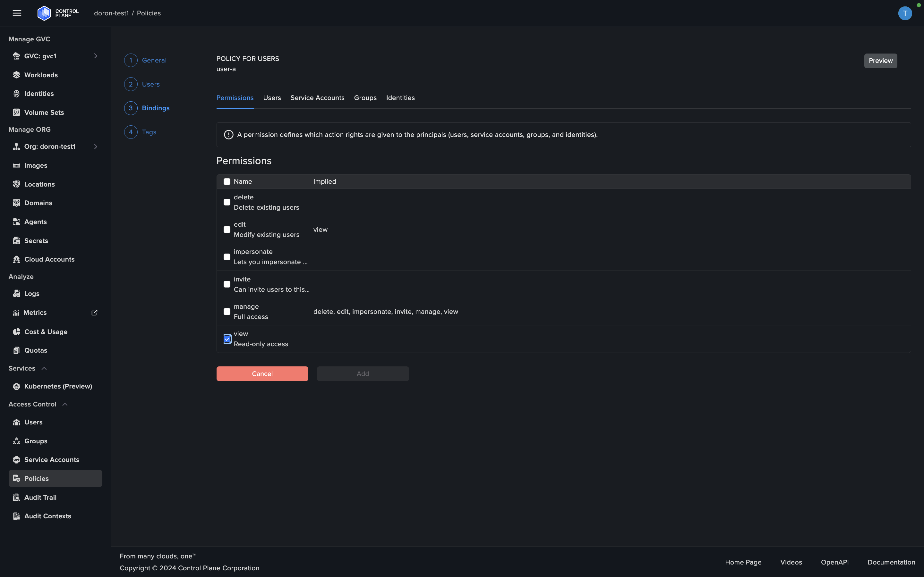
Task: Open Cloud Accounts from sidebar
Action: pos(49,259)
